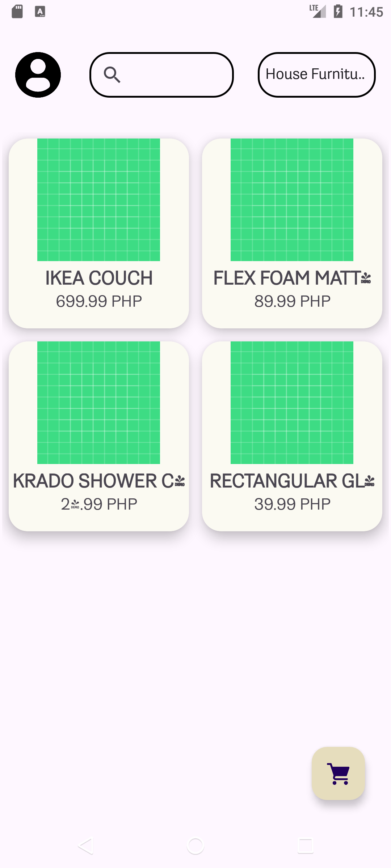Tap the battery charging status icon
The width and height of the screenshot is (391, 868).
338,12
